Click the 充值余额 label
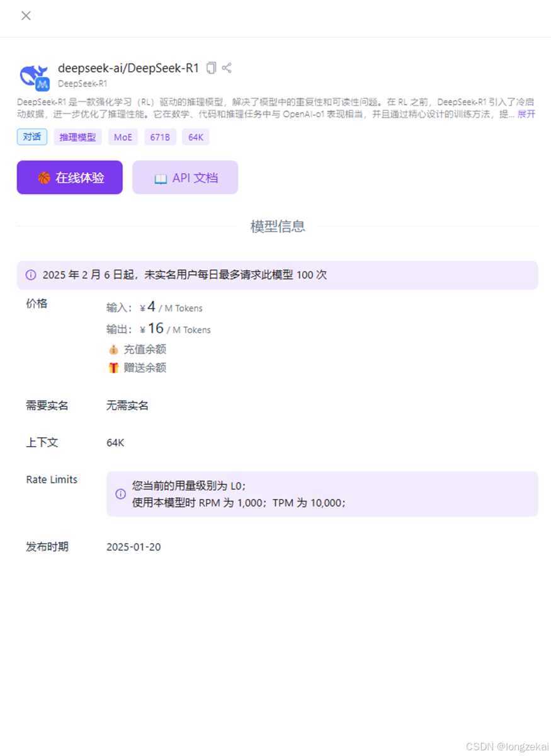The image size is (551, 756). pos(145,349)
